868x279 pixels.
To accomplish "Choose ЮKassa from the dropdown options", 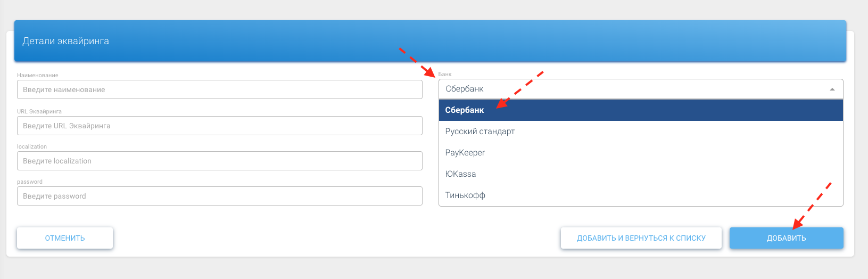I will 461,174.
